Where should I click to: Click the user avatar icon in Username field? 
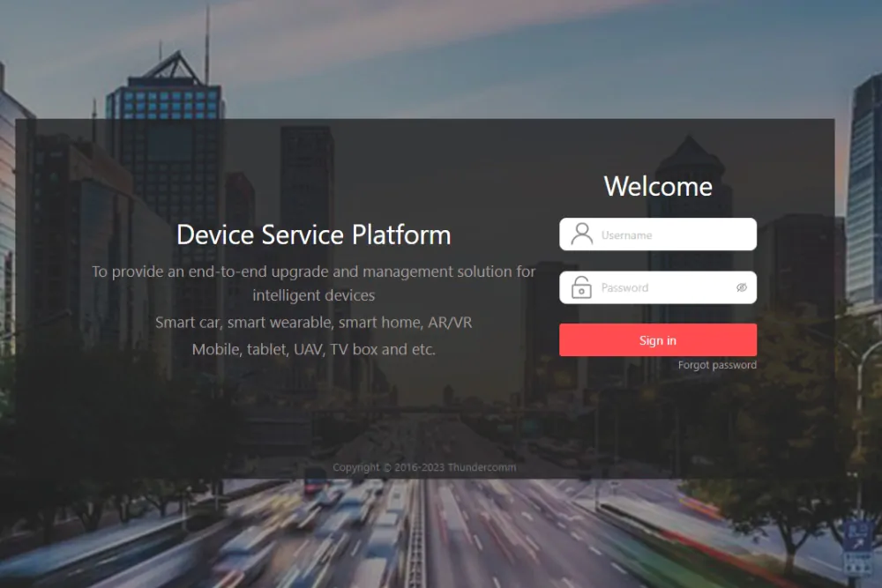tap(581, 234)
